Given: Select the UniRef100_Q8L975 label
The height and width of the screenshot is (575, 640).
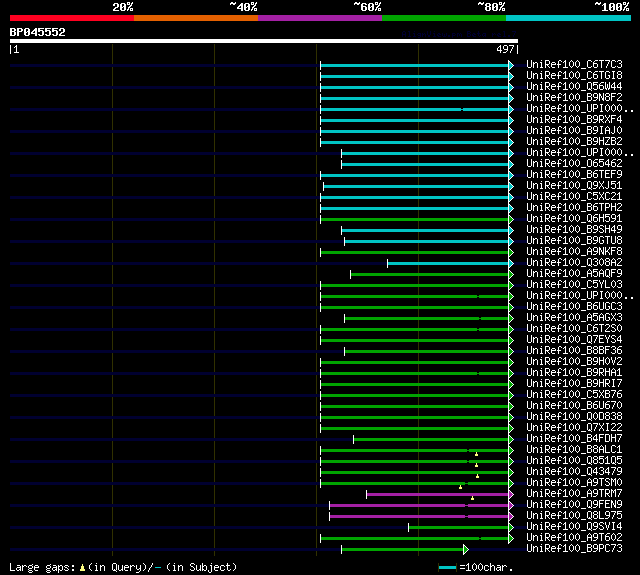Looking at the screenshot, I should tap(574, 516).
